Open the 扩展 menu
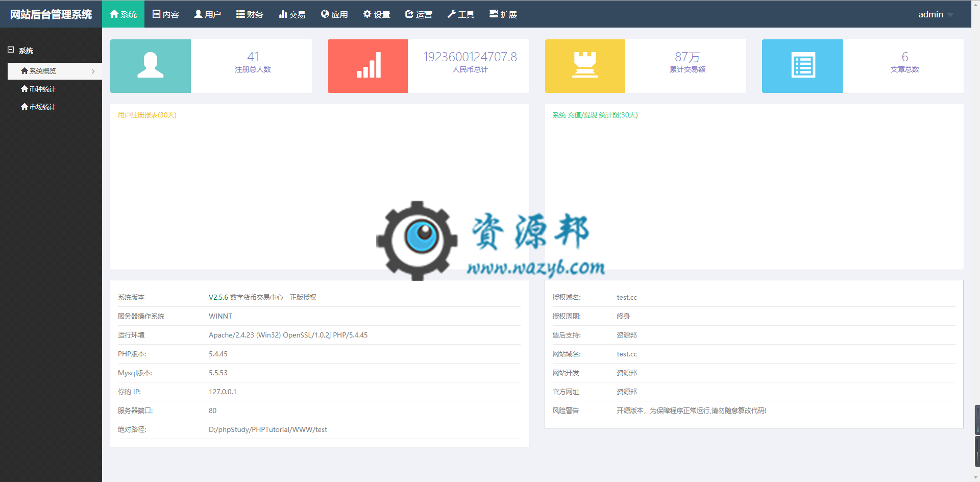The width and height of the screenshot is (980, 482). coord(503,14)
